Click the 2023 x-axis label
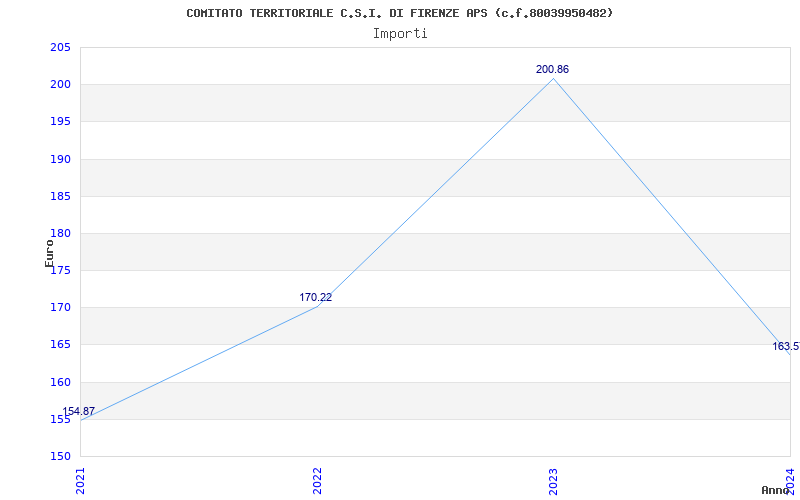The width and height of the screenshot is (800, 500). 554,481
